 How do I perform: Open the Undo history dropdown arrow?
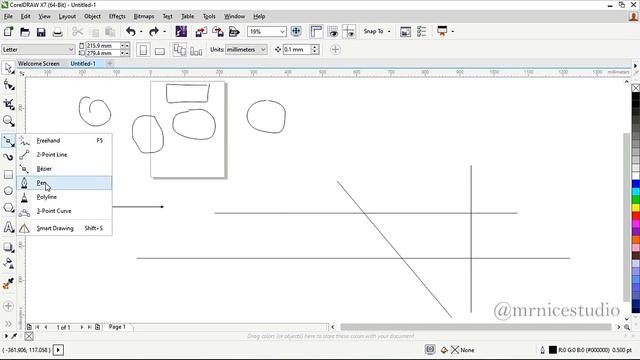pyautogui.click(x=141, y=31)
